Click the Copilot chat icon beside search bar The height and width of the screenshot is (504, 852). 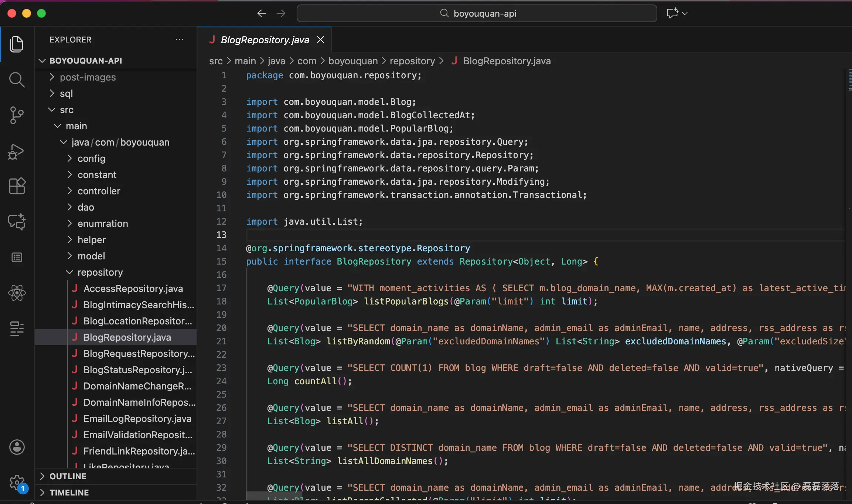pos(672,13)
